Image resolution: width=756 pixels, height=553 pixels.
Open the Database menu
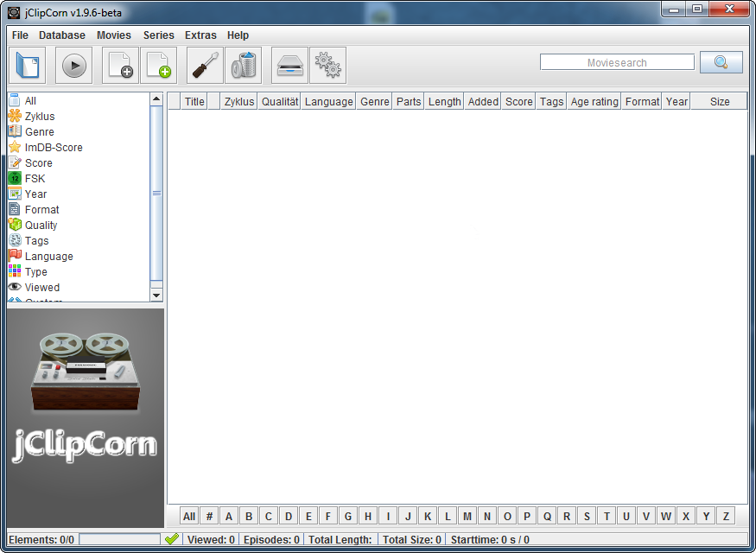tap(62, 35)
